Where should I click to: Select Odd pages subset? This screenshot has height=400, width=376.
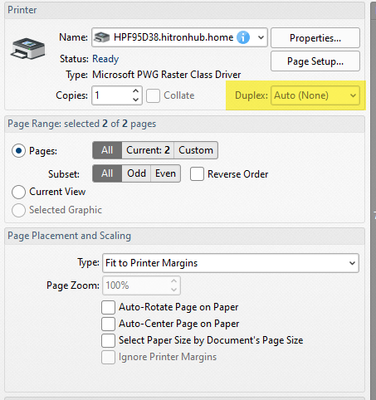[x=136, y=173]
